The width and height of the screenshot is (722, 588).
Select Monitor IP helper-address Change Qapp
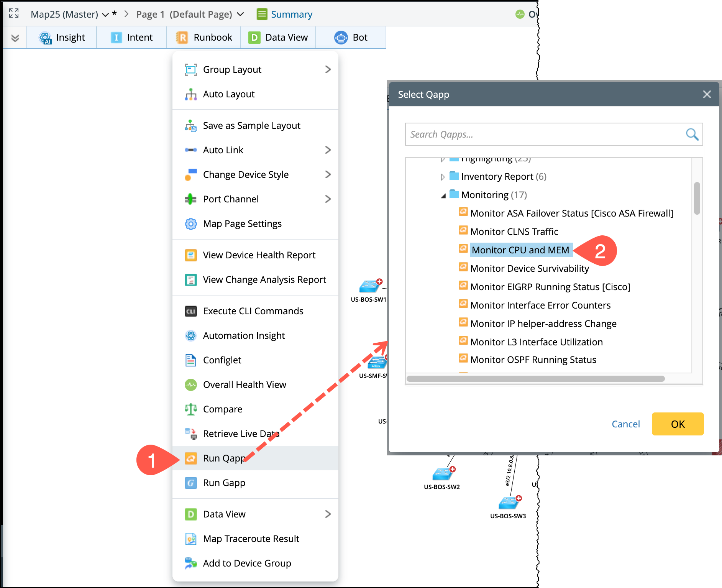point(543,324)
